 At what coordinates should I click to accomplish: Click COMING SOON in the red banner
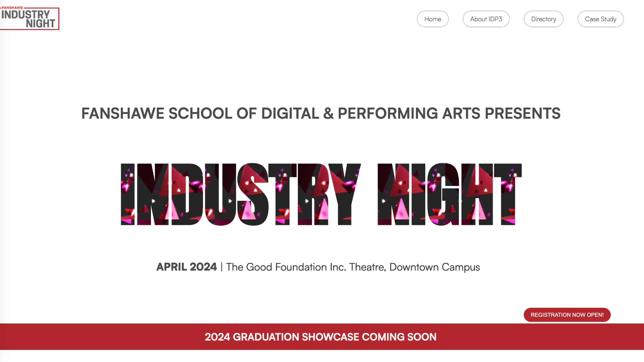coord(399,337)
